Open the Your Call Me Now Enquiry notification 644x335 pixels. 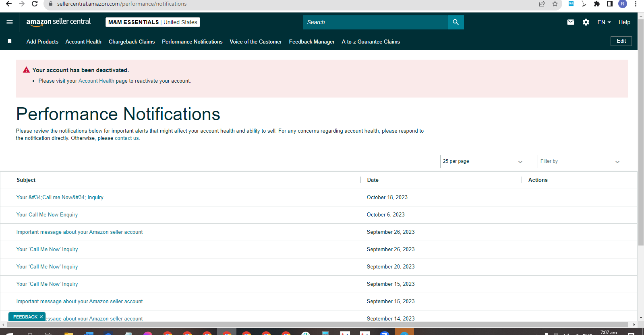coord(47,214)
